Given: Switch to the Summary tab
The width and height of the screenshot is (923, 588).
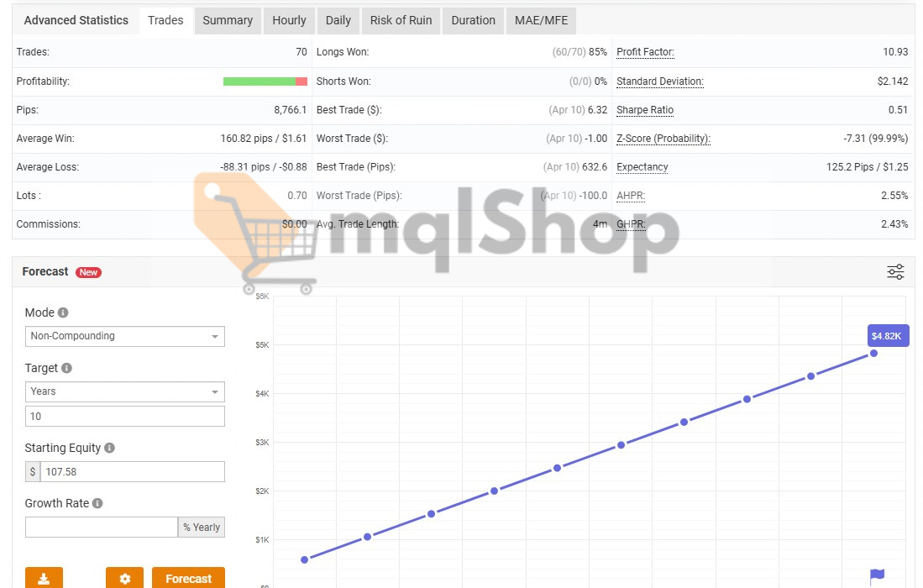Looking at the screenshot, I should coord(227,20).
